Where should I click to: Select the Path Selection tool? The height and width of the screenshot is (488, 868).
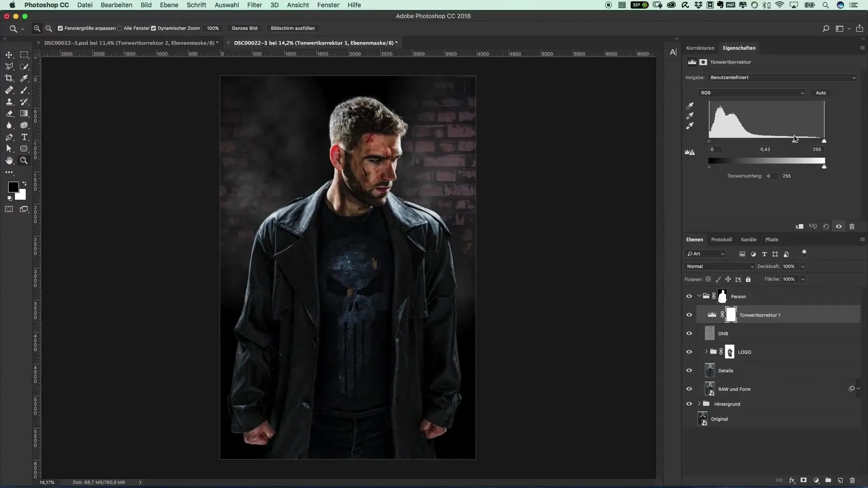[x=9, y=149]
